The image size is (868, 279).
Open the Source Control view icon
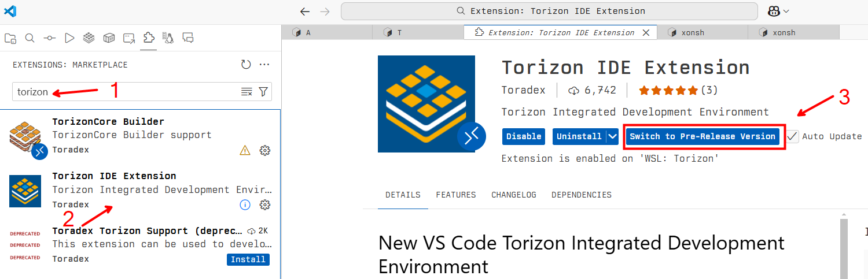point(50,38)
